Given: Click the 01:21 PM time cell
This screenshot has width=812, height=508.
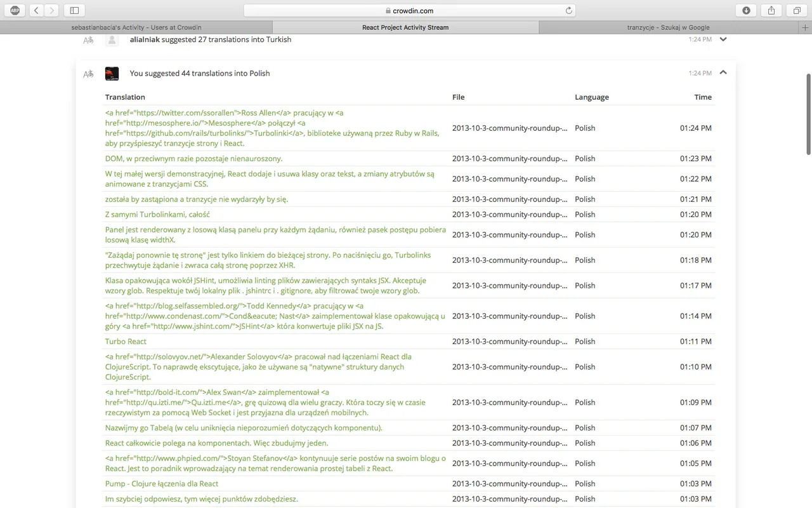Looking at the screenshot, I should 696,199.
